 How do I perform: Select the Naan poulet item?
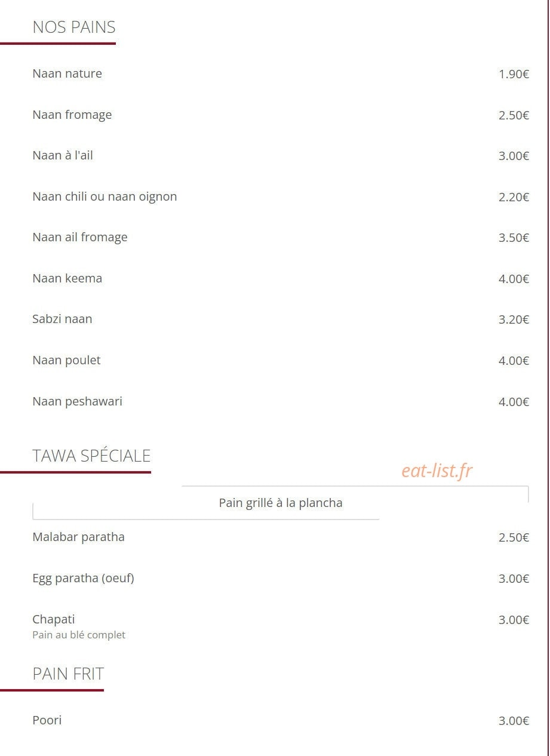coord(66,360)
